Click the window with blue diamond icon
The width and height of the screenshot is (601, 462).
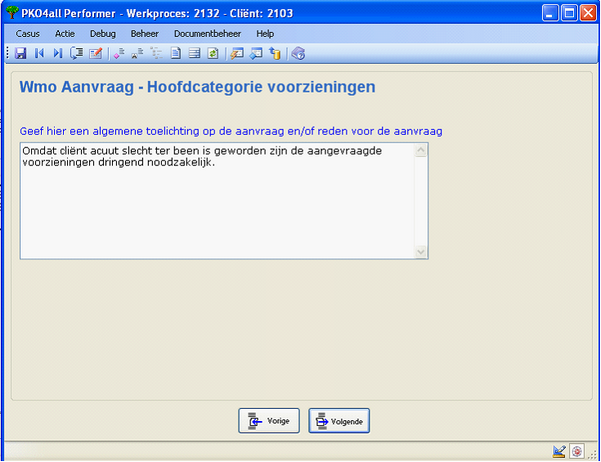point(256,53)
